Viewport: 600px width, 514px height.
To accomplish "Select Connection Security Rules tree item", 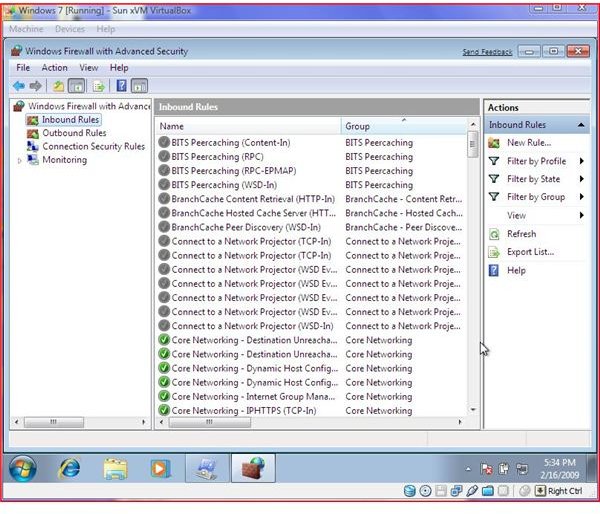I will click(x=94, y=146).
